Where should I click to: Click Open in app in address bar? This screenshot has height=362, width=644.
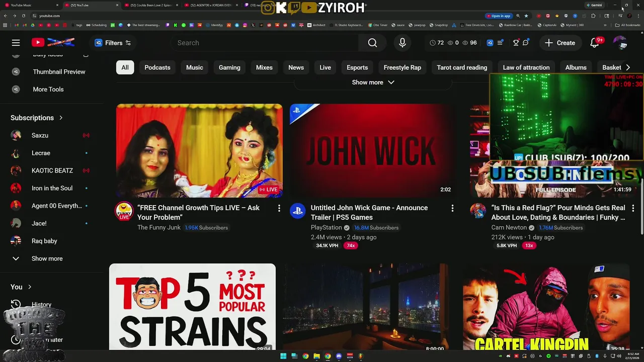coord(499,16)
